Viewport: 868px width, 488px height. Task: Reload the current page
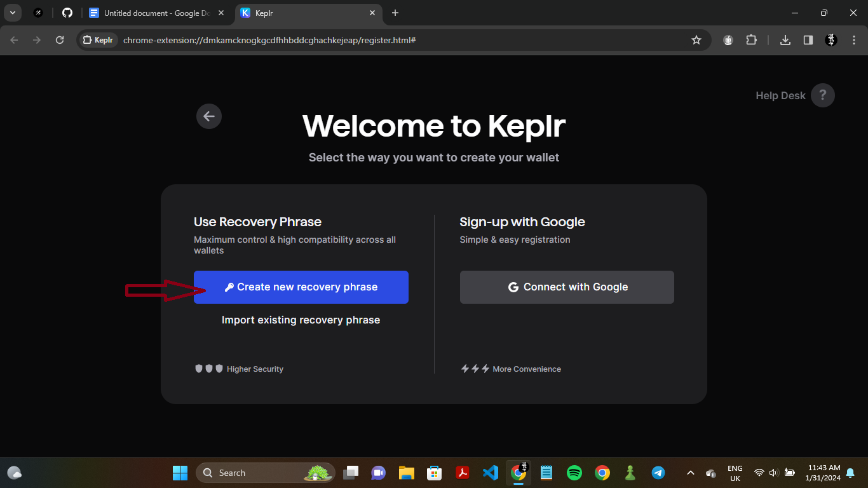[x=60, y=40]
